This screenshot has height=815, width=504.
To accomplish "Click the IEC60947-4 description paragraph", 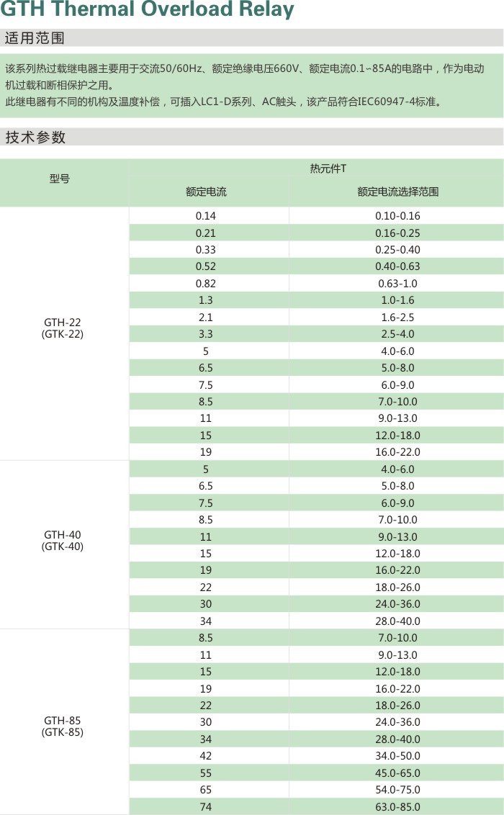I will click(223, 102).
